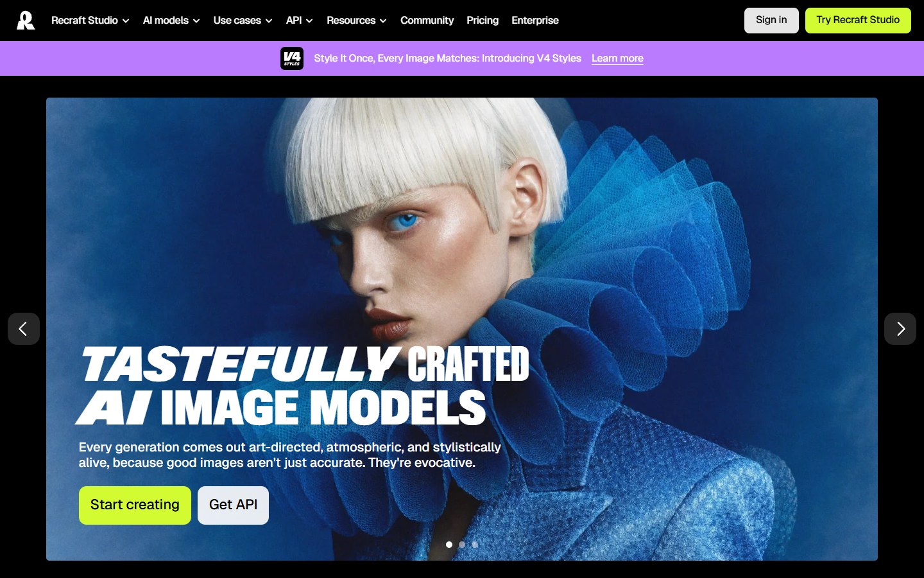Select the third carousel dot
Viewport: 924px width, 578px height.
[x=475, y=545]
